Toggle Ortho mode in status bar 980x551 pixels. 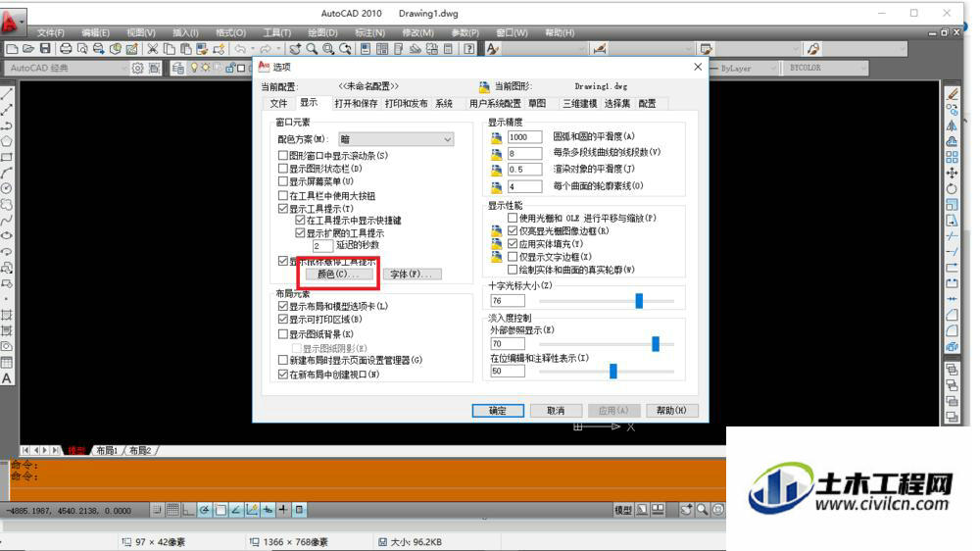pyautogui.click(x=189, y=511)
